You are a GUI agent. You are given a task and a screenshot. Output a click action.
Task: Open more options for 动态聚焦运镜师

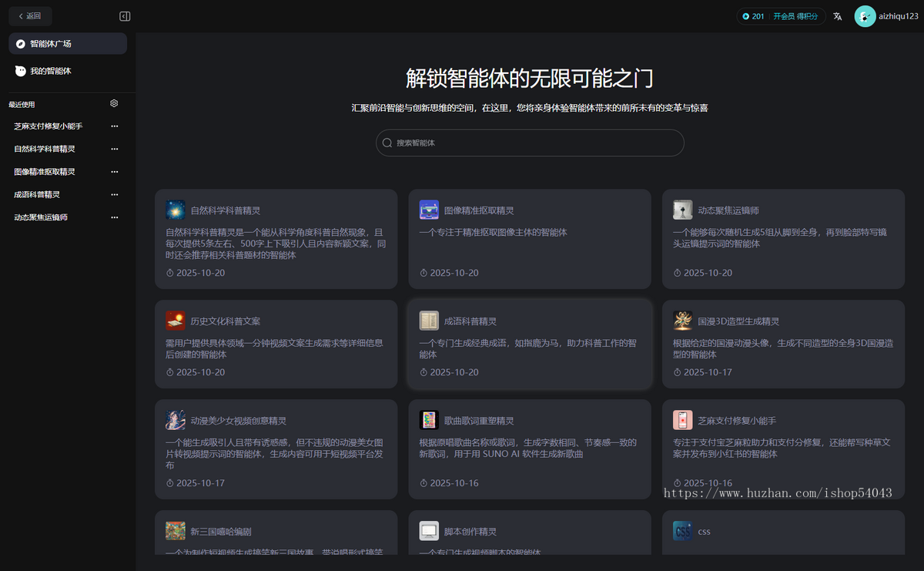[114, 217]
